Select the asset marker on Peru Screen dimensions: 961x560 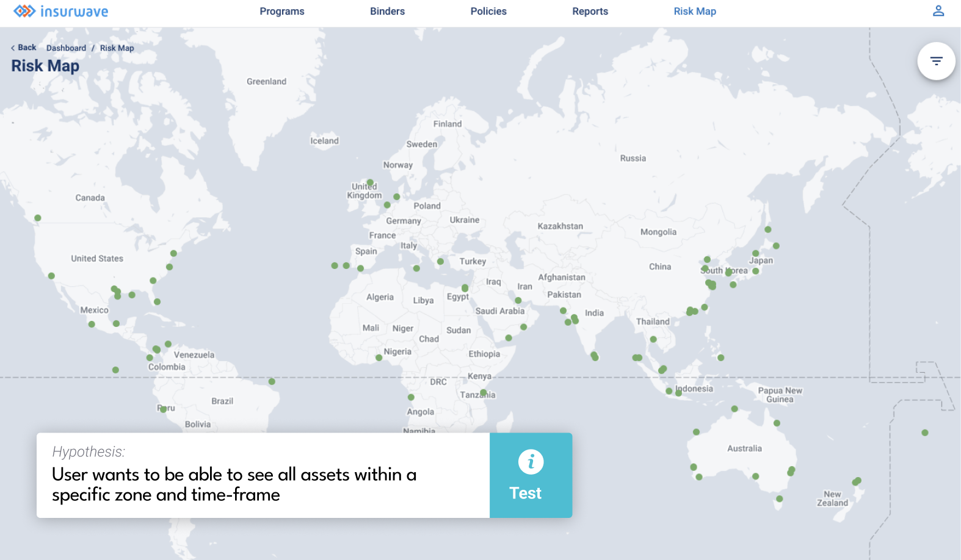163,409
